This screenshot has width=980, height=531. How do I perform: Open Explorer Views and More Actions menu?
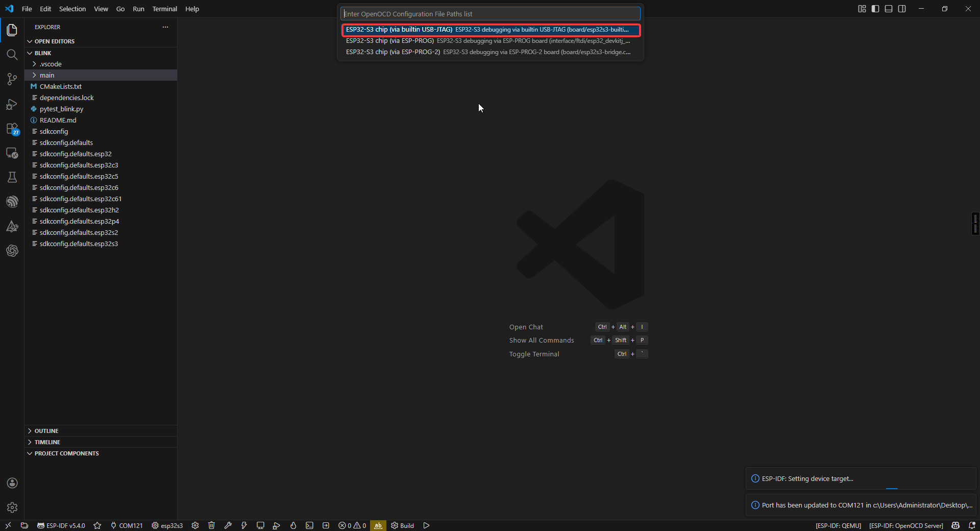point(165,27)
